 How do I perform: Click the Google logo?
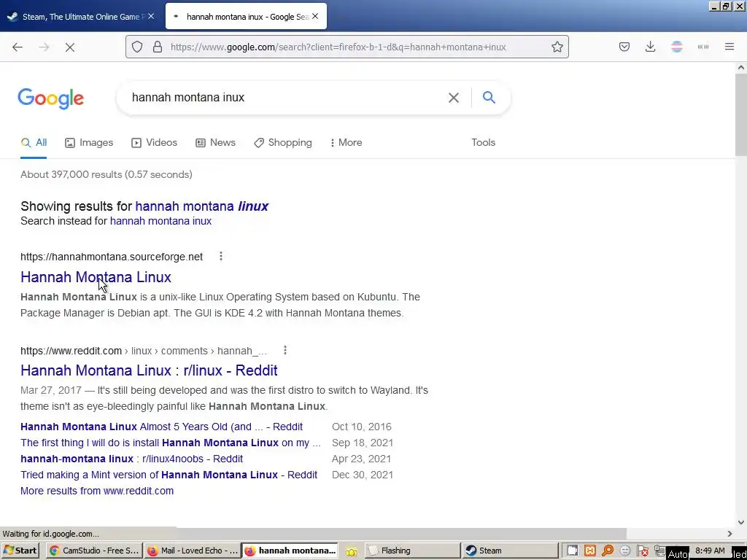click(50, 98)
